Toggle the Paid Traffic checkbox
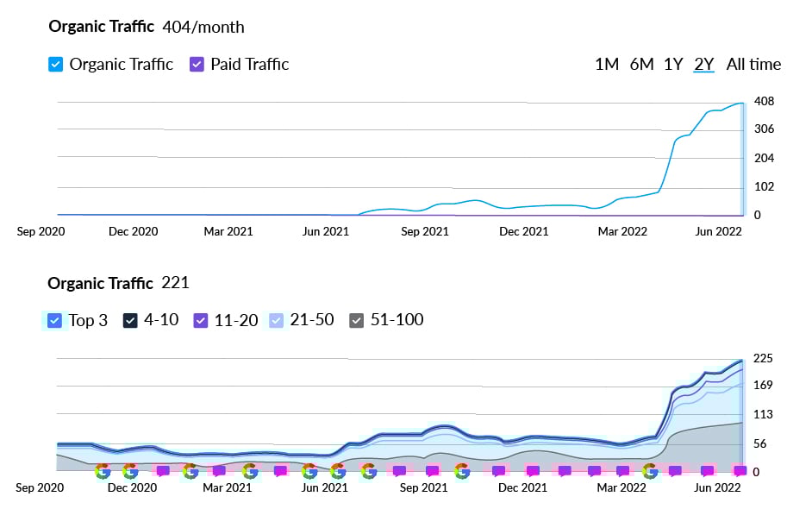 (197, 64)
